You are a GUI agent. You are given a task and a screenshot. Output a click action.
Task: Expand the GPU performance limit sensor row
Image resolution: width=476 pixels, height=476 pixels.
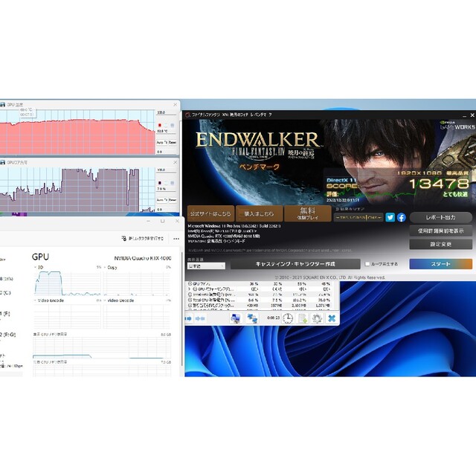190,289
